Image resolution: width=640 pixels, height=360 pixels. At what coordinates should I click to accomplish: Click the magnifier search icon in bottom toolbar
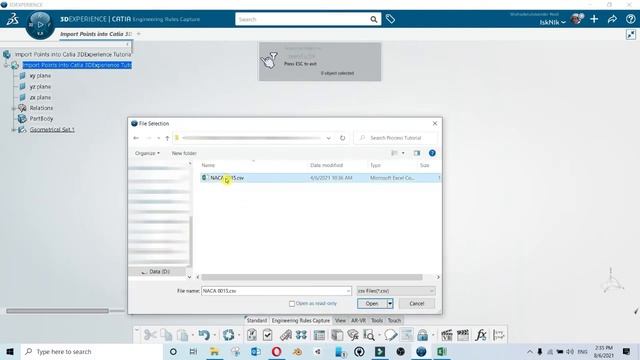369,335
